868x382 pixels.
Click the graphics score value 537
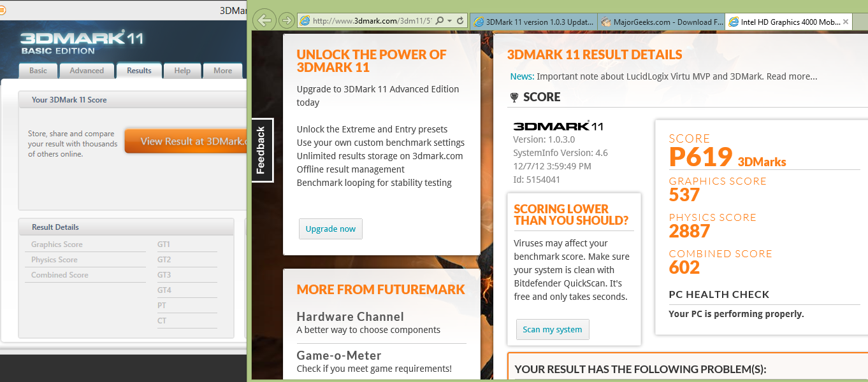click(x=684, y=194)
